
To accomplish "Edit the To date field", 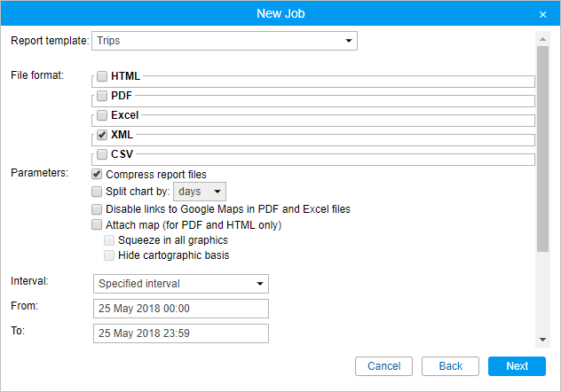I will (x=181, y=333).
